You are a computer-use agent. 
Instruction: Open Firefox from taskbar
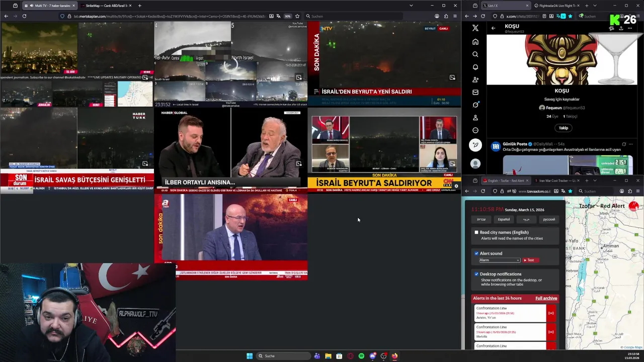394,356
